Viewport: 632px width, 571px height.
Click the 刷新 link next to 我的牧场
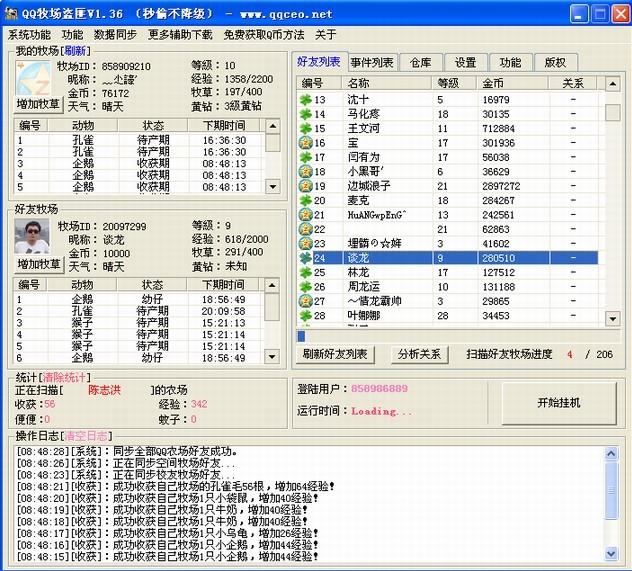75,51
